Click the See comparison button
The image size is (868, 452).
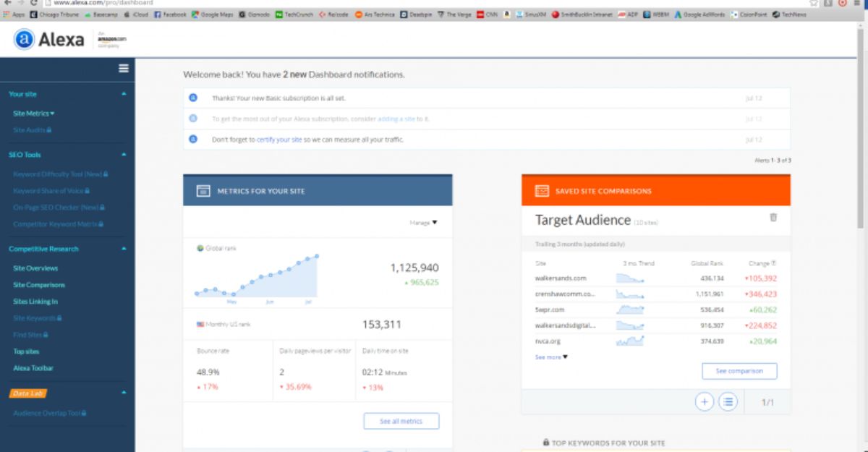click(739, 371)
